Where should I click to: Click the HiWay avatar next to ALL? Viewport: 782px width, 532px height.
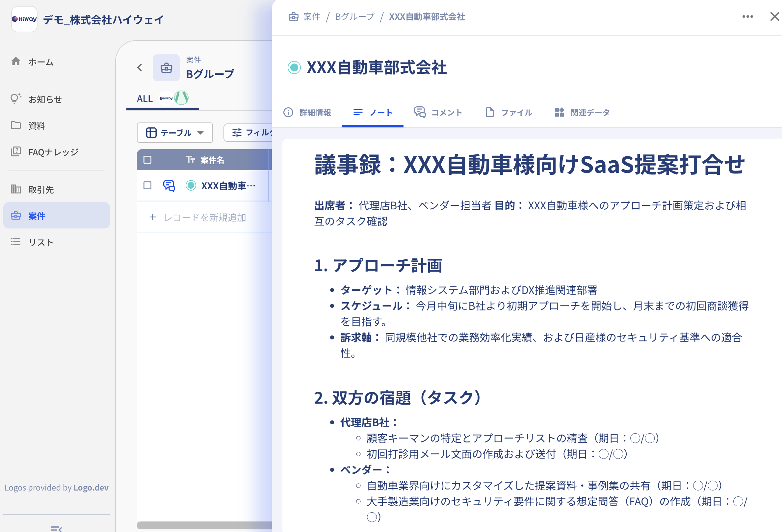point(166,98)
